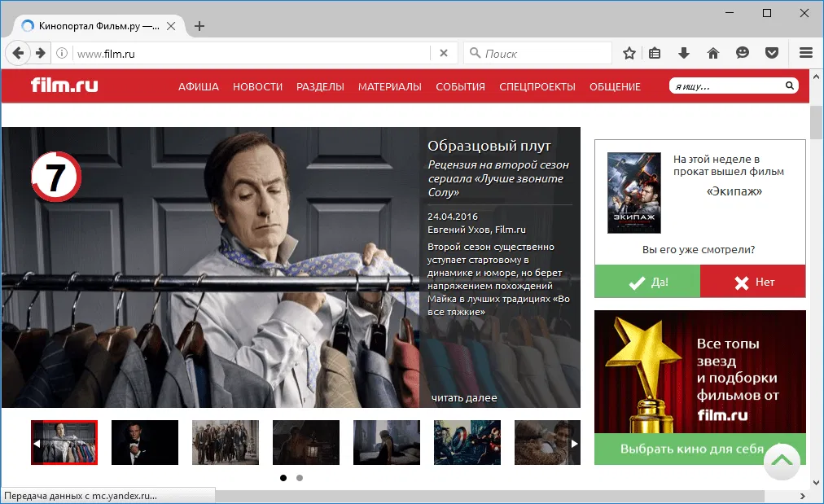Bookmark this page with the star icon
This screenshot has height=504, width=824.
629,53
